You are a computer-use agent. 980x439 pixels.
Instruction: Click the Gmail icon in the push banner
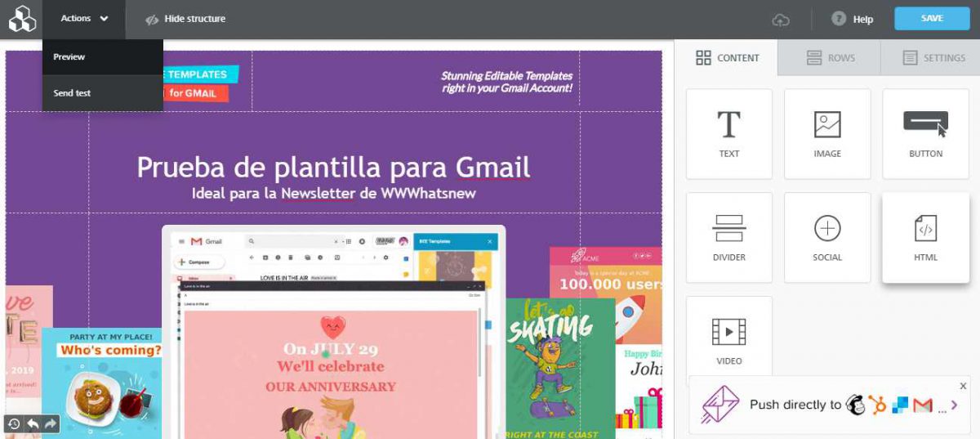tap(923, 405)
